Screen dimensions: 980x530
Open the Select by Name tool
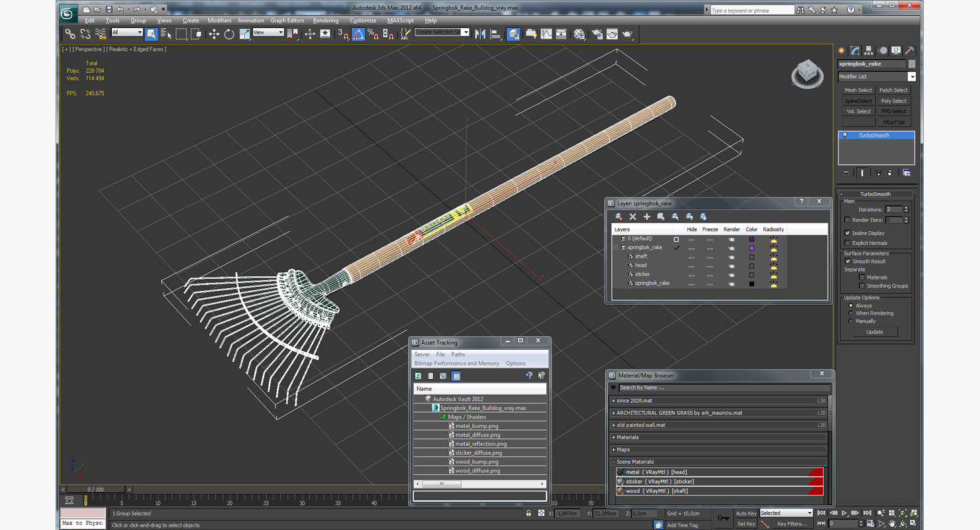166,34
